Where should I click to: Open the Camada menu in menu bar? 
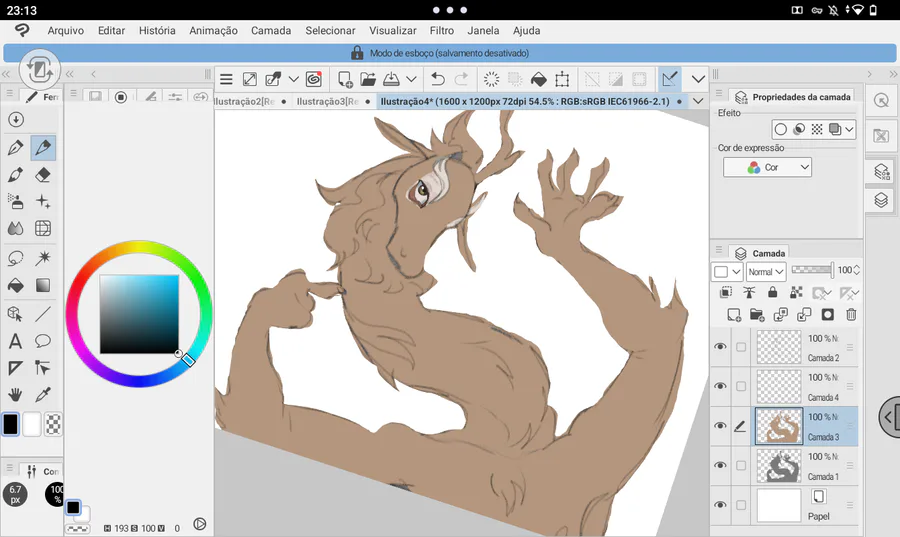pyautogui.click(x=271, y=31)
